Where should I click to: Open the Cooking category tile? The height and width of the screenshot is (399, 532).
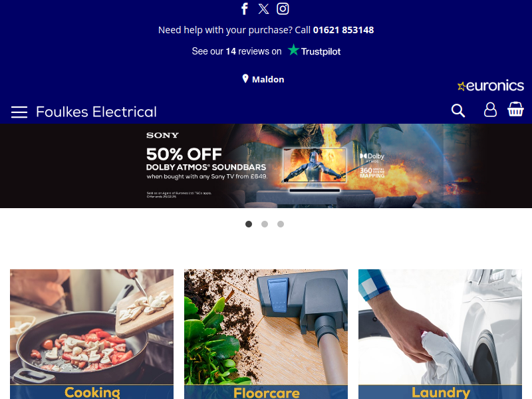coord(92,334)
